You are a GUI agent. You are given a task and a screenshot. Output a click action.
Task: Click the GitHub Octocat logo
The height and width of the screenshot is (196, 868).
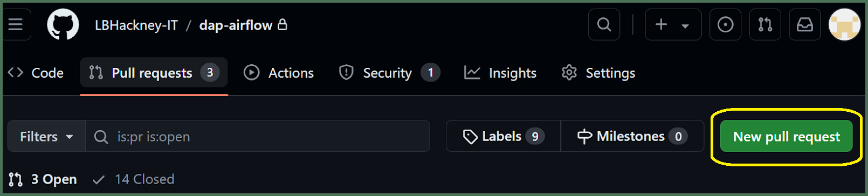(63, 25)
